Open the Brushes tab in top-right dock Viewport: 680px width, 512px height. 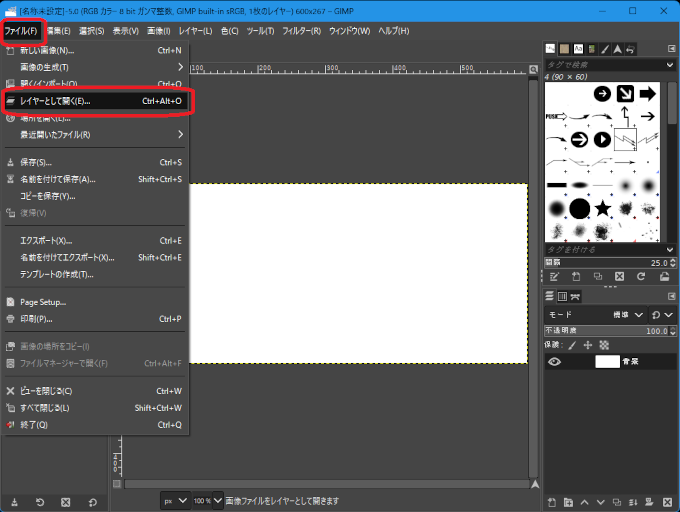(x=550, y=49)
